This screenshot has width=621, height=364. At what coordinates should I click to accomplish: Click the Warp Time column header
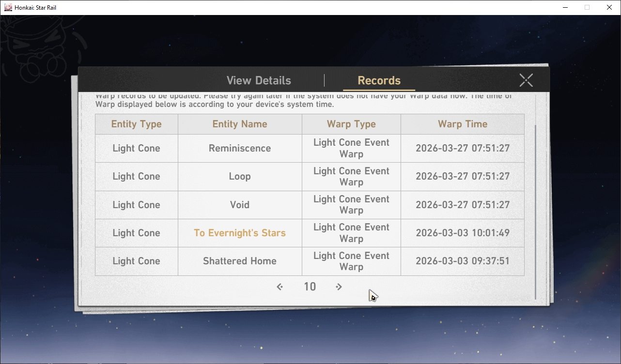tap(463, 124)
